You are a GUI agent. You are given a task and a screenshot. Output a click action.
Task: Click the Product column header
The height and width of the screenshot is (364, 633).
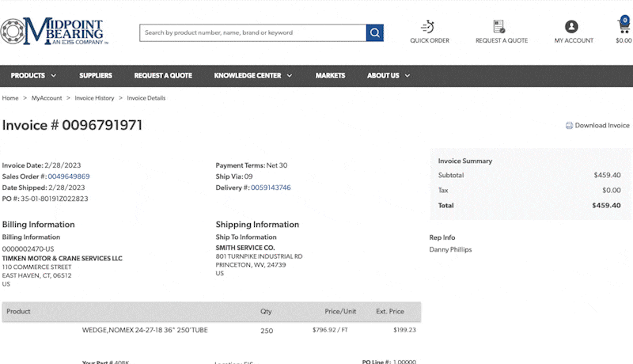point(18,312)
